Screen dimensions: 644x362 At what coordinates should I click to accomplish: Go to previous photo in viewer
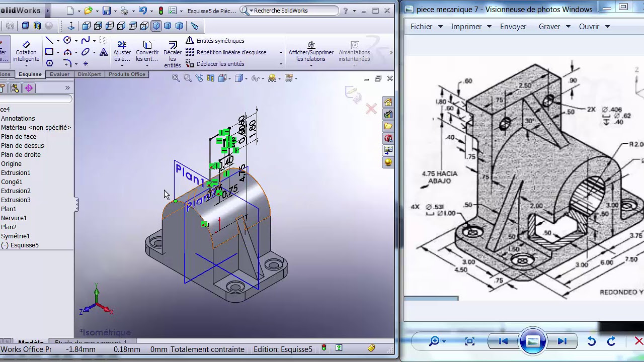pos(503,341)
